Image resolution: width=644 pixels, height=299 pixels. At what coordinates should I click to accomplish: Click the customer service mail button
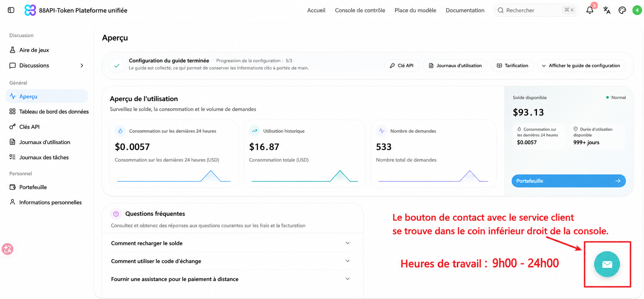(x=607, y=264)
